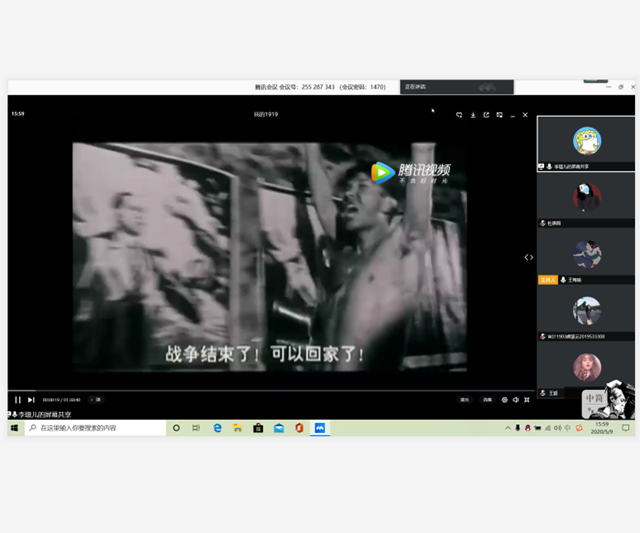Image resolution: width=640 pixels, height=533 pixels.
Task: Click the Windows taskbar search box
Action: point(95,428)
